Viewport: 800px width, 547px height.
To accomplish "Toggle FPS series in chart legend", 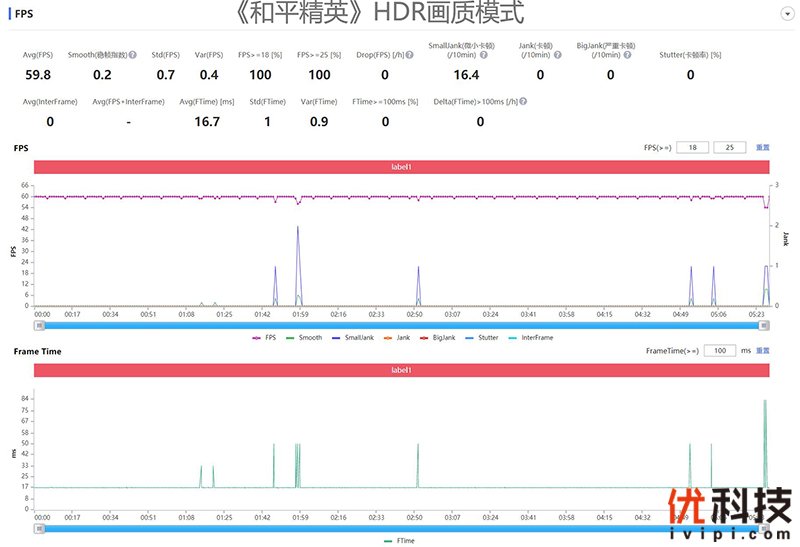I will point(264,338).
